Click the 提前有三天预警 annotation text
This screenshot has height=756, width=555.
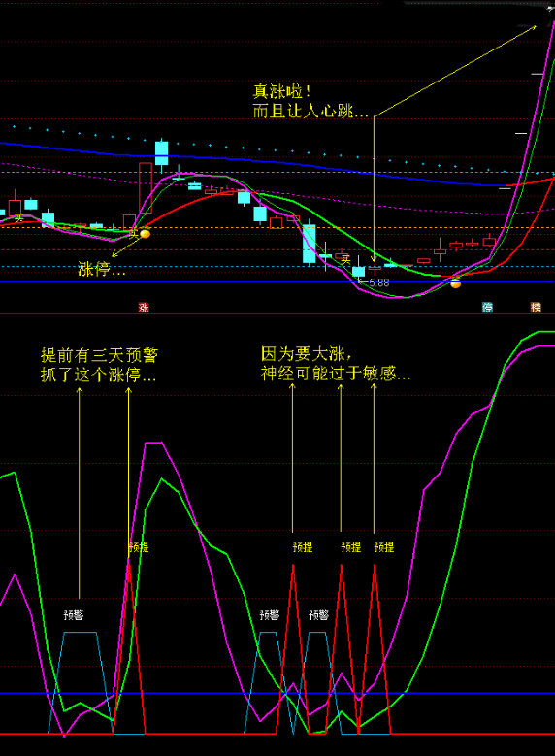click(x=99, y=356)
